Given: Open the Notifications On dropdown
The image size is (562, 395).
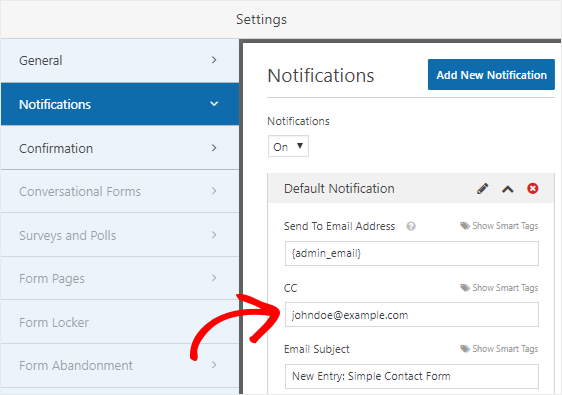Looking at the screenshot, I should click(288, 146).
